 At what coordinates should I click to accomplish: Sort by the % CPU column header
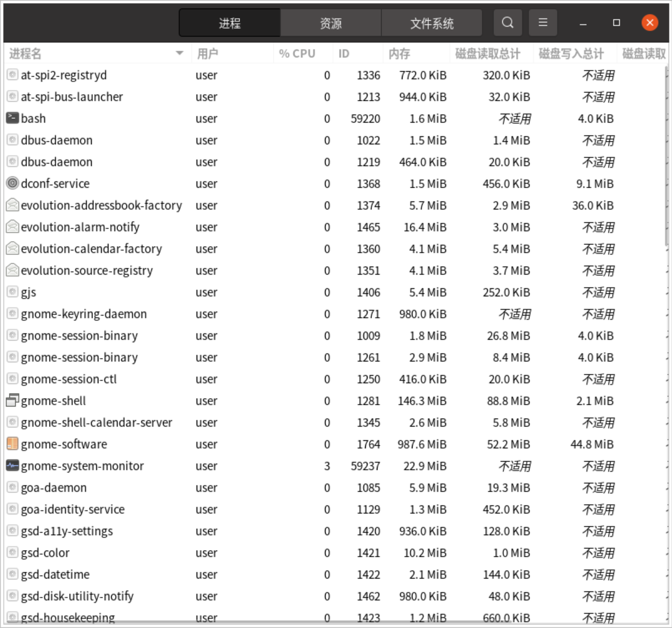point(303,53)
